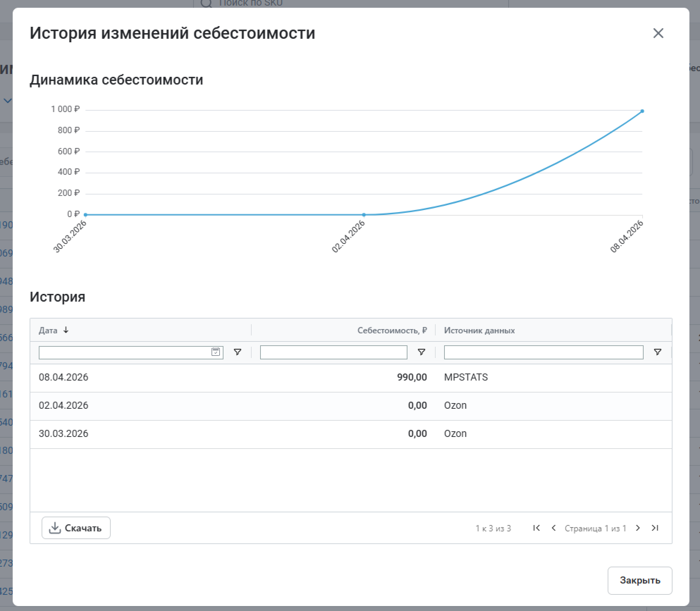Focus the cost filter input field
This screenshot has height=611, width=700.
point(333,352)
